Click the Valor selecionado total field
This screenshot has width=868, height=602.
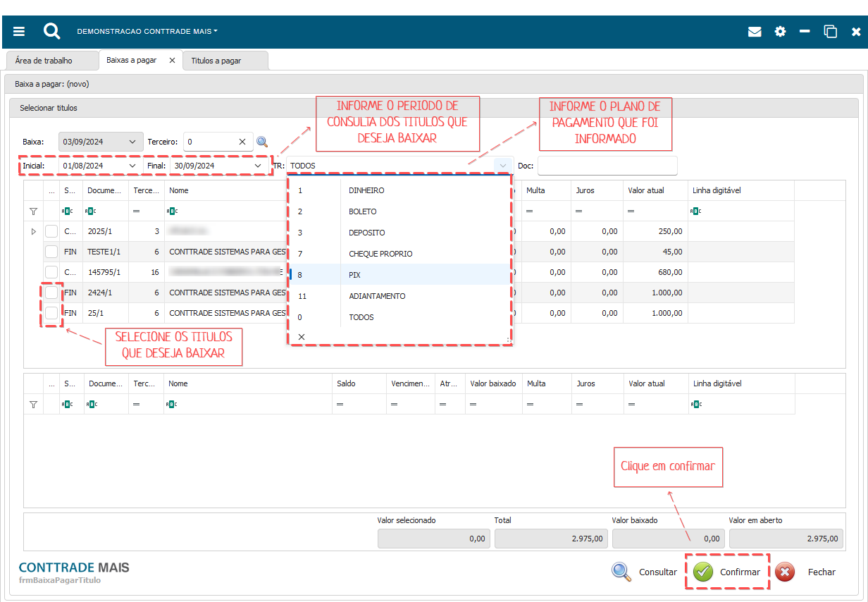[x=433, y=539]
